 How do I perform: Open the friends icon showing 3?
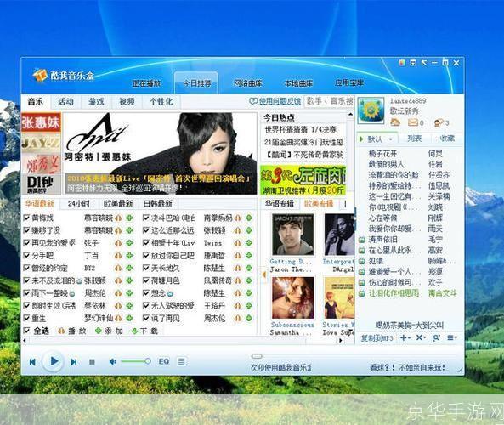click(439, 122)
